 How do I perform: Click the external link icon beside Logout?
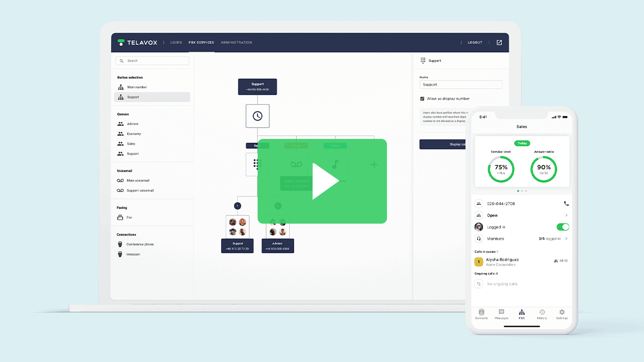coord(499,42)
